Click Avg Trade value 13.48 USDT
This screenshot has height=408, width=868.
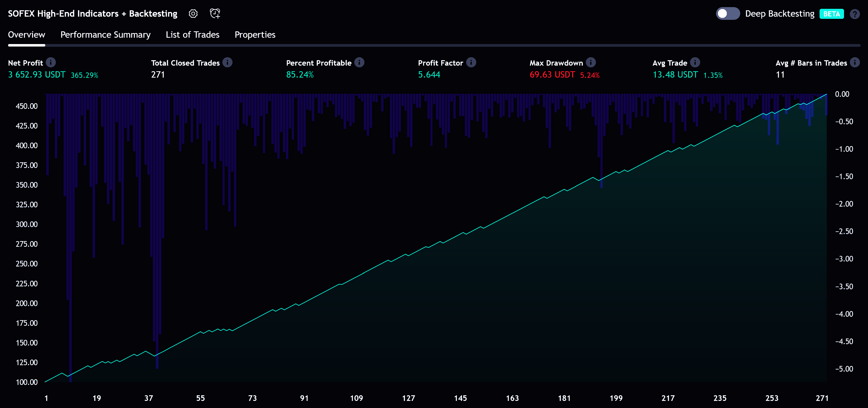click(x=675, y=74)
